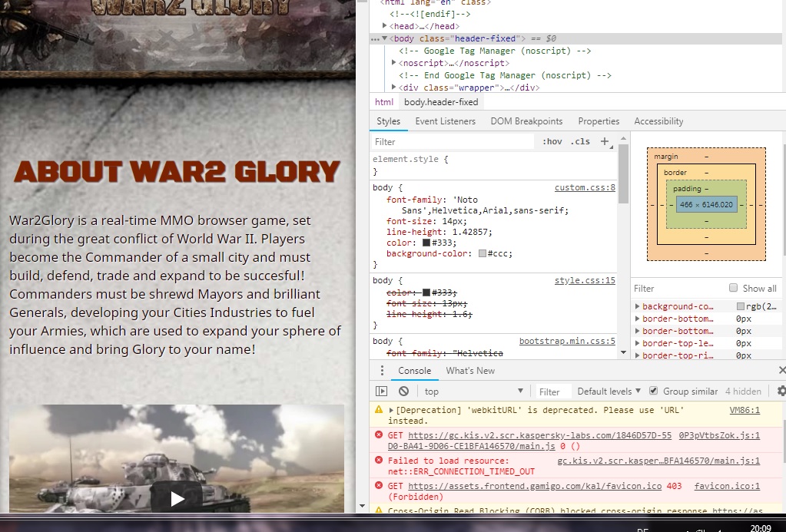Viewport: 786px width, 532px height.
Task: Click the error icon of Failed to load resource
Action: point(379,460)
